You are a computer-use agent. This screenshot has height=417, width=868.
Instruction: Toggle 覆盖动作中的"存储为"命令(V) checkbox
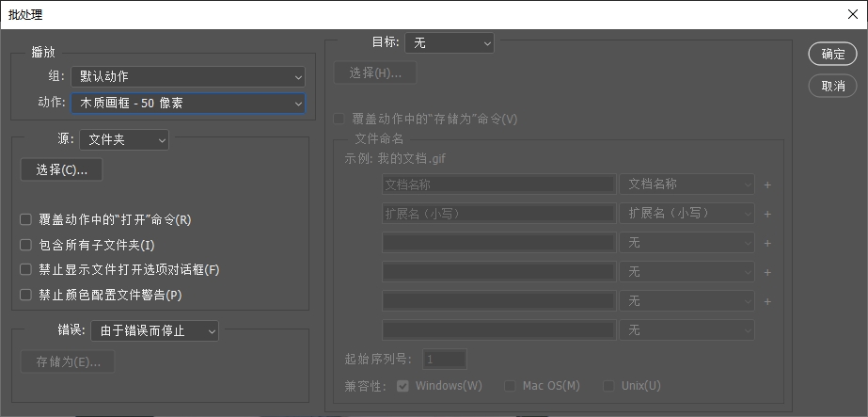(339, 119)
